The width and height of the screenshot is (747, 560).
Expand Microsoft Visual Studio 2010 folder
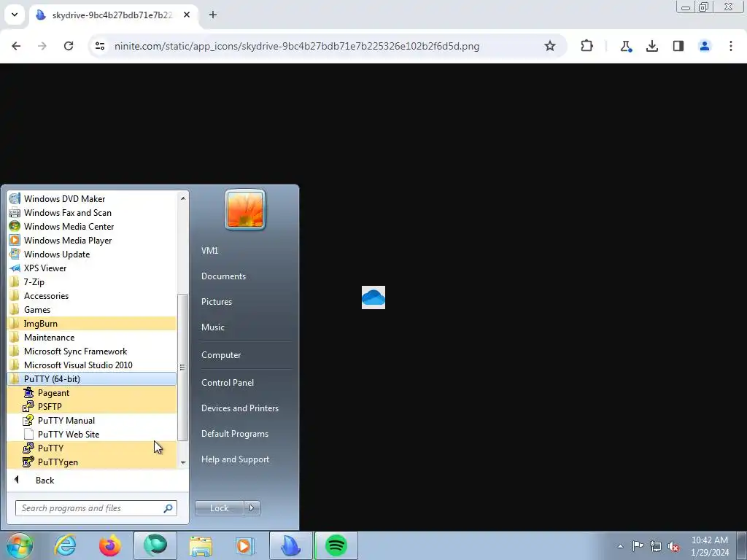coord(92,365)
